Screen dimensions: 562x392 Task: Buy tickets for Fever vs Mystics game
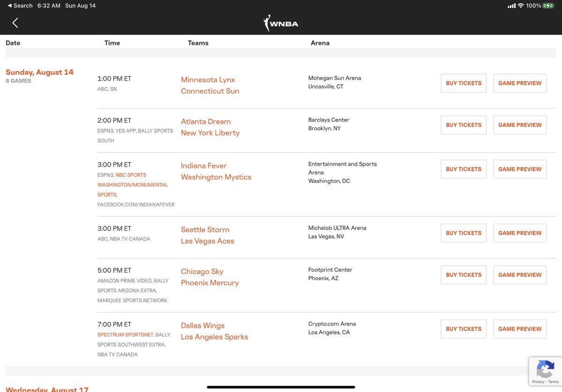[x=464, y=169]
